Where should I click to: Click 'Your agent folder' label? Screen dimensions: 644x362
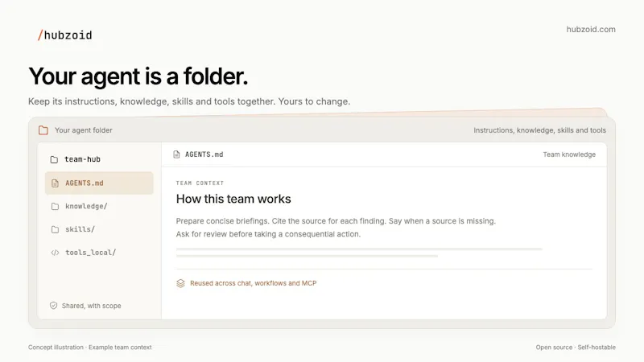(x=84, y=130)
